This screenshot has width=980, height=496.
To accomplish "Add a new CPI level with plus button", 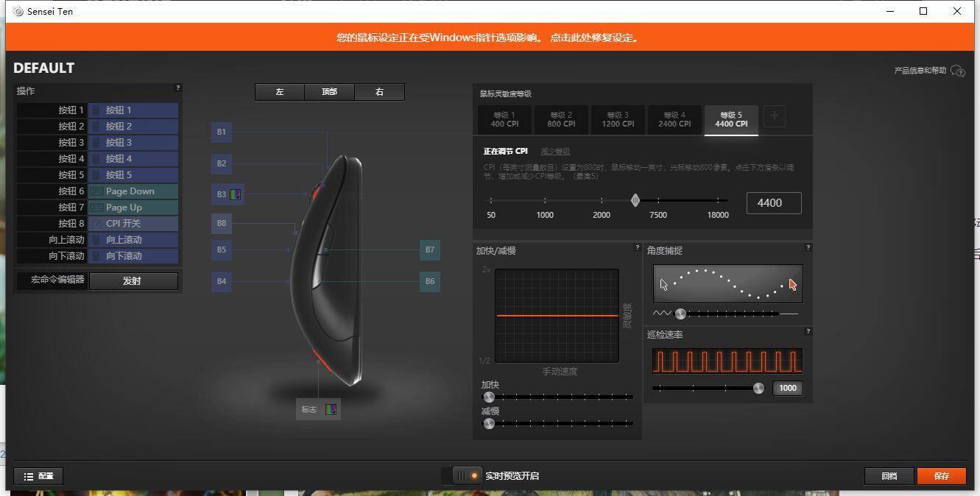I will click(x=774, y=116).
